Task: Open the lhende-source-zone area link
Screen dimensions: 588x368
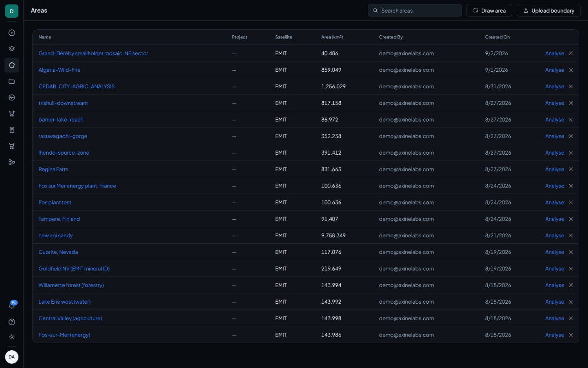Action: [64, 153]
